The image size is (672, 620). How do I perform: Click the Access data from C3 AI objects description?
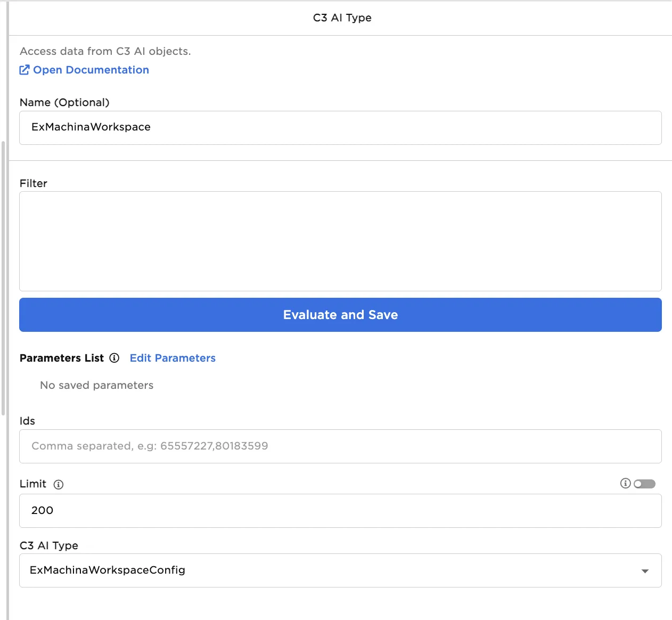click(x=105, y=51)
